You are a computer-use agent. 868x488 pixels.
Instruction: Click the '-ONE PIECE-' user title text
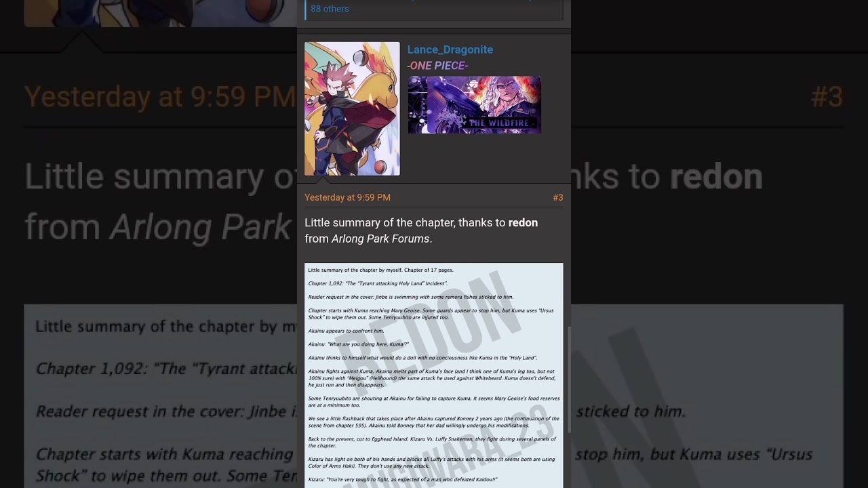tap(437, 66)
